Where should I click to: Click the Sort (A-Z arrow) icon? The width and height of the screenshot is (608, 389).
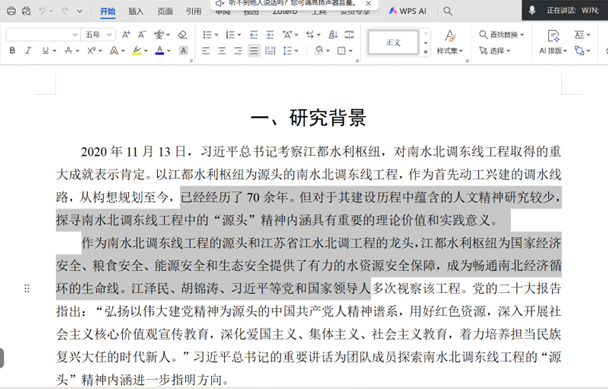coord(333,35)
